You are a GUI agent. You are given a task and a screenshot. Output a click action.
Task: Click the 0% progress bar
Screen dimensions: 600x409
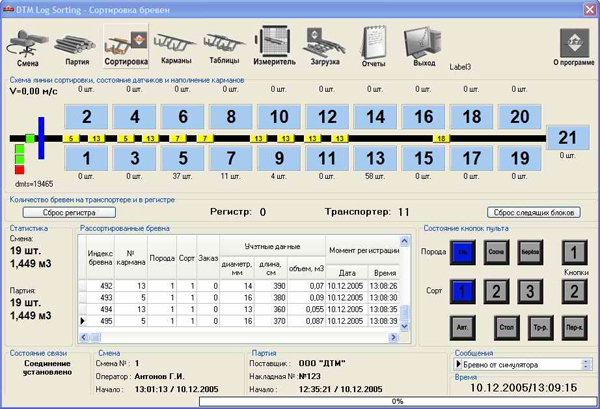point(398,401)
